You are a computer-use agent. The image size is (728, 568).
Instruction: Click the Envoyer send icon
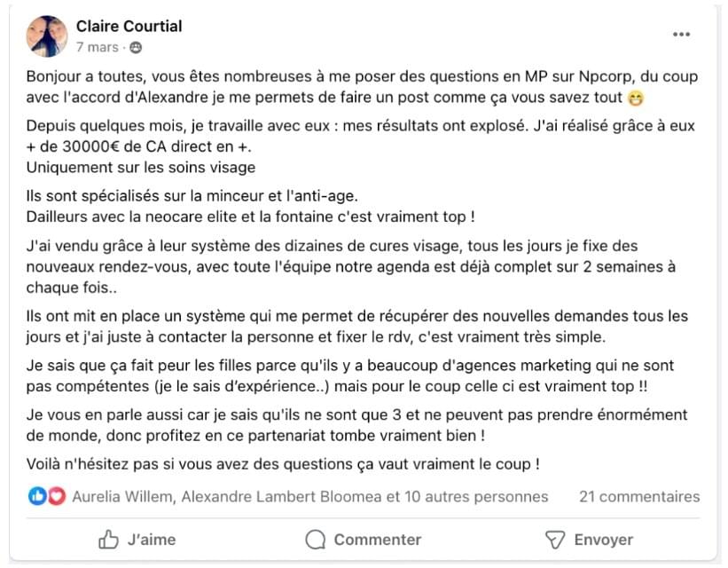pos(554,539)
